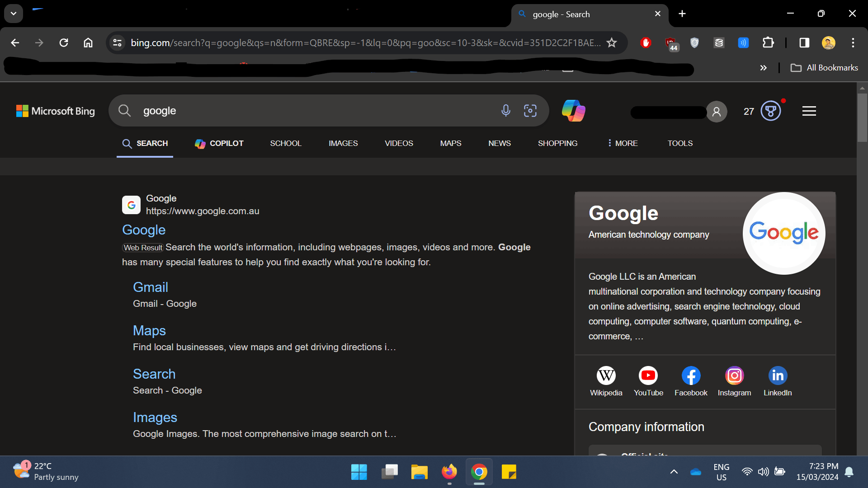
Task: Bookmark this page with star icon
Action: click(612, 42)
